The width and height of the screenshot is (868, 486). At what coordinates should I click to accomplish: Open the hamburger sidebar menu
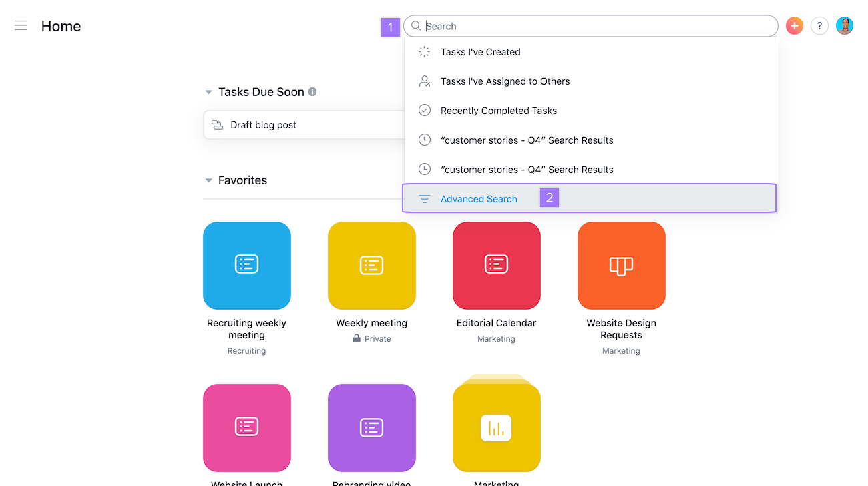pos(21,26)
